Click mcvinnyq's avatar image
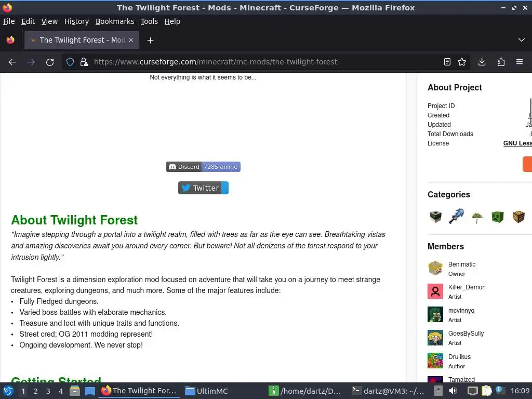This screenshot has height=399, width=532. tap(435, 314)
